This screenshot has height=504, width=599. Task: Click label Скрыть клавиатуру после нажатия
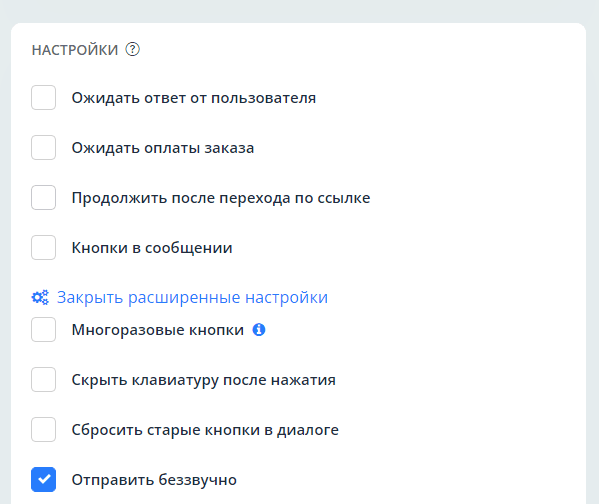click(x=204, y=380)
